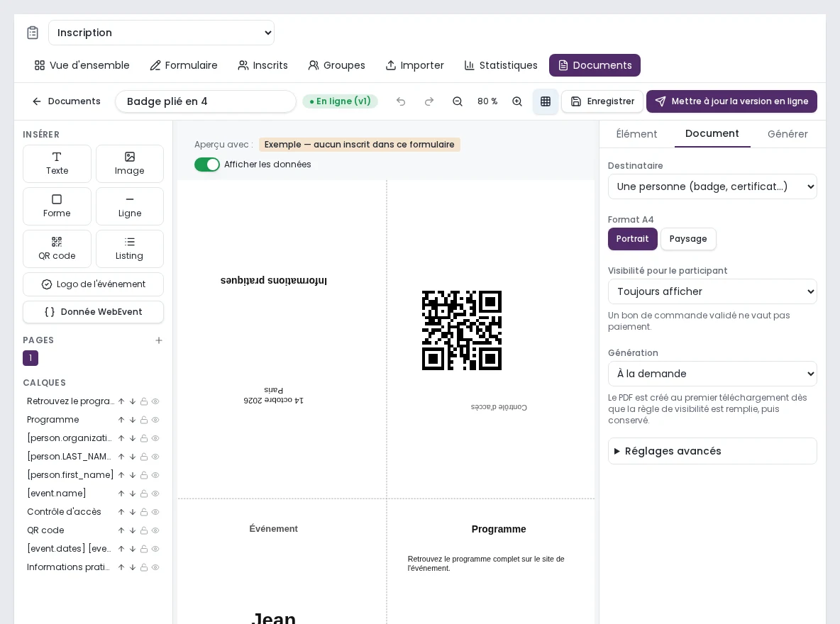
Task: Lock the Programme layer
Action: (x=143, y=420)
